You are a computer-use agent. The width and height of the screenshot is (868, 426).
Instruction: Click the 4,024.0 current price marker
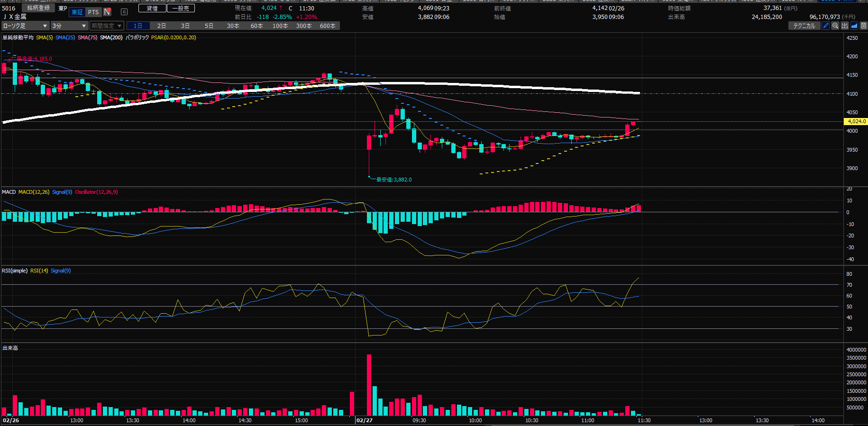856,121
